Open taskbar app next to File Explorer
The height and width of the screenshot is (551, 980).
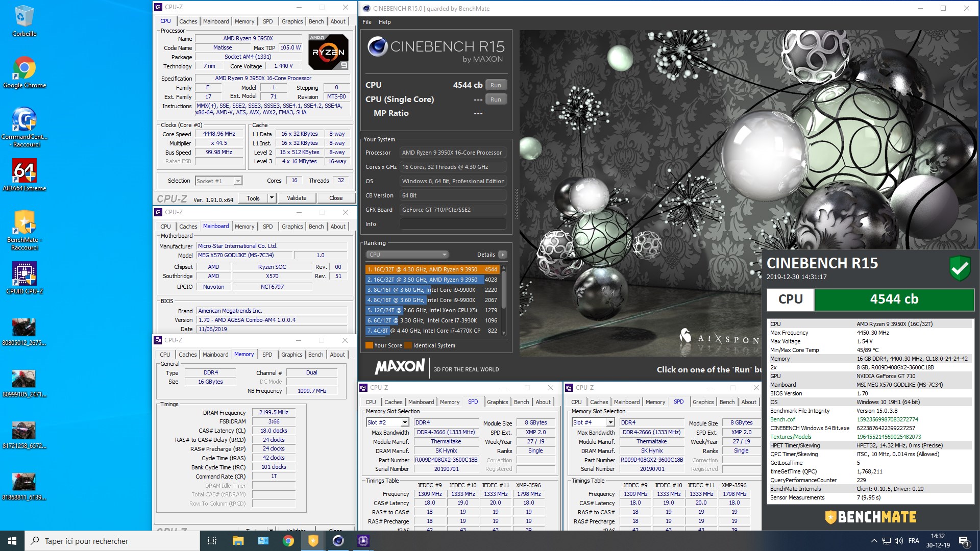pos(263,541)
